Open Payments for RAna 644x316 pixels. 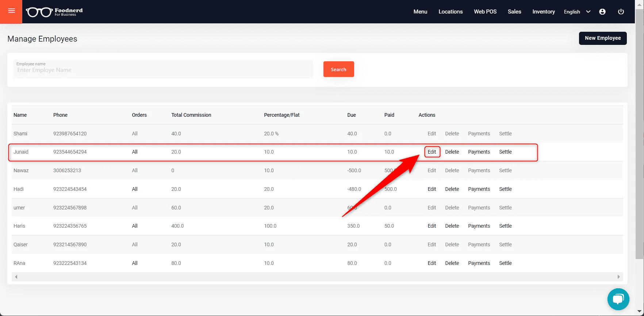pyautogui.click(x=479, y=263)
